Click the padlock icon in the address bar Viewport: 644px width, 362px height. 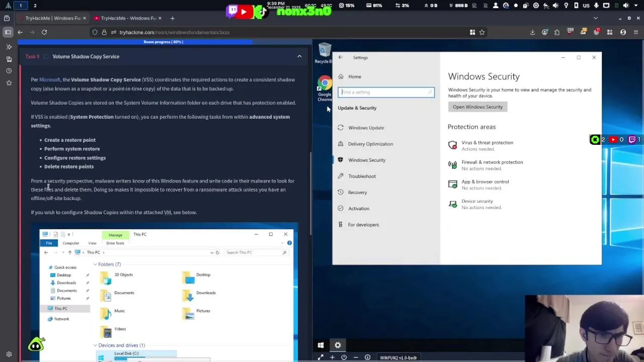point(104,32)
